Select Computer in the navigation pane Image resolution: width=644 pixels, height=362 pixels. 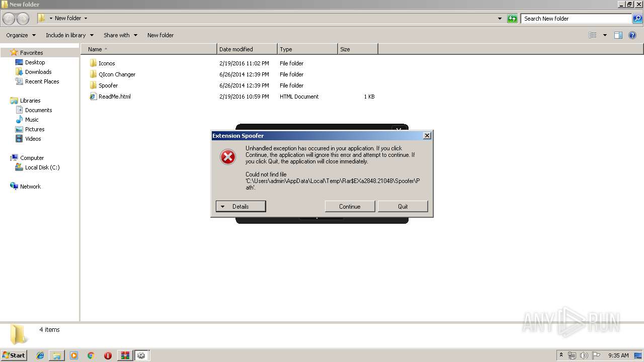(x=32, y=158)
